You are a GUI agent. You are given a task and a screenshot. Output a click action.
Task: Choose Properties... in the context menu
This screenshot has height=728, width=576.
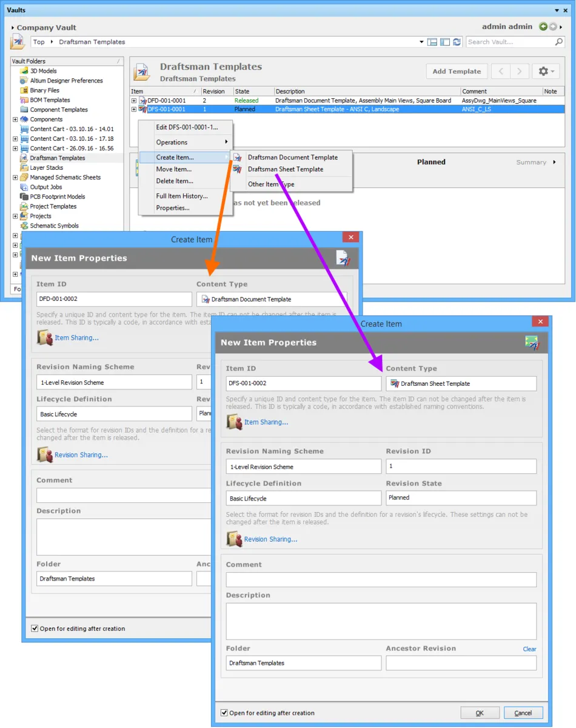coord(186,207)
